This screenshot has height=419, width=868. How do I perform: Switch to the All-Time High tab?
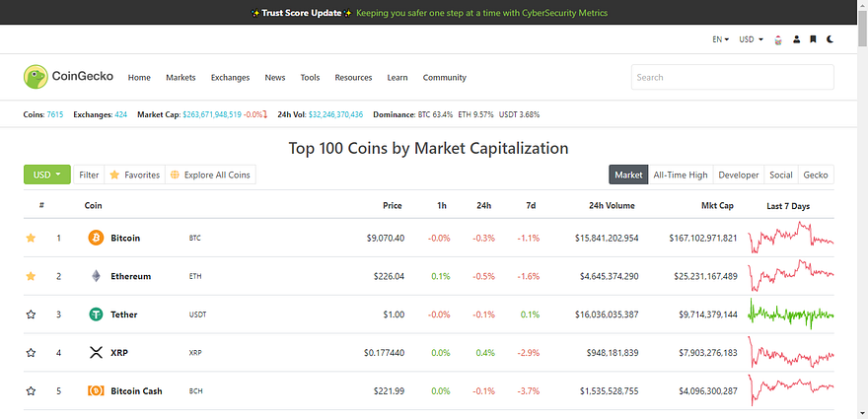pos(680,175)
